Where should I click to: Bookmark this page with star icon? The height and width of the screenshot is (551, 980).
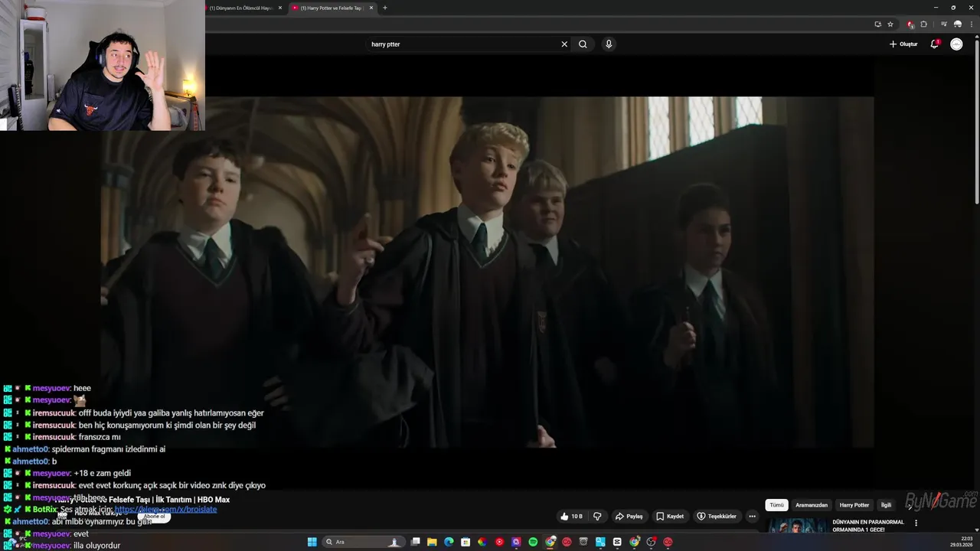[x=890, y=24]
